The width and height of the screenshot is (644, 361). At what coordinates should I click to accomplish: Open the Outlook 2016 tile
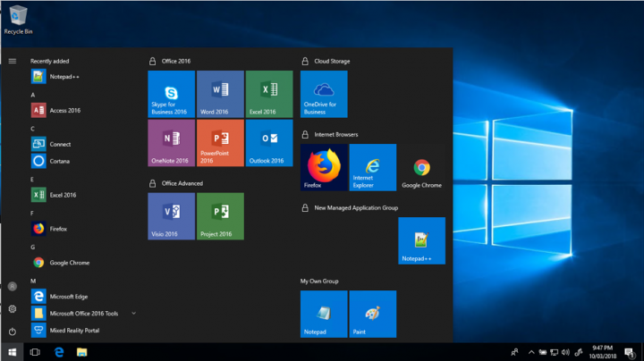268,143
